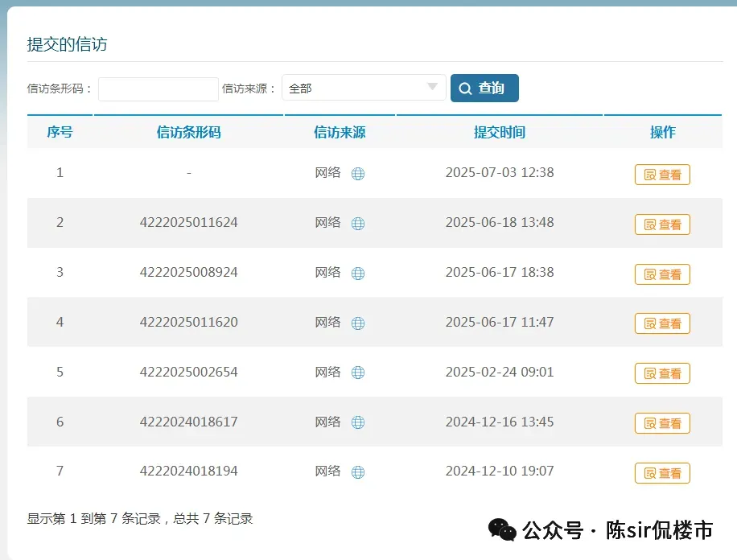This screenshot has height=560, width=737.
Task: Click the time 2025-06-17 11:47
Action: 500,322
